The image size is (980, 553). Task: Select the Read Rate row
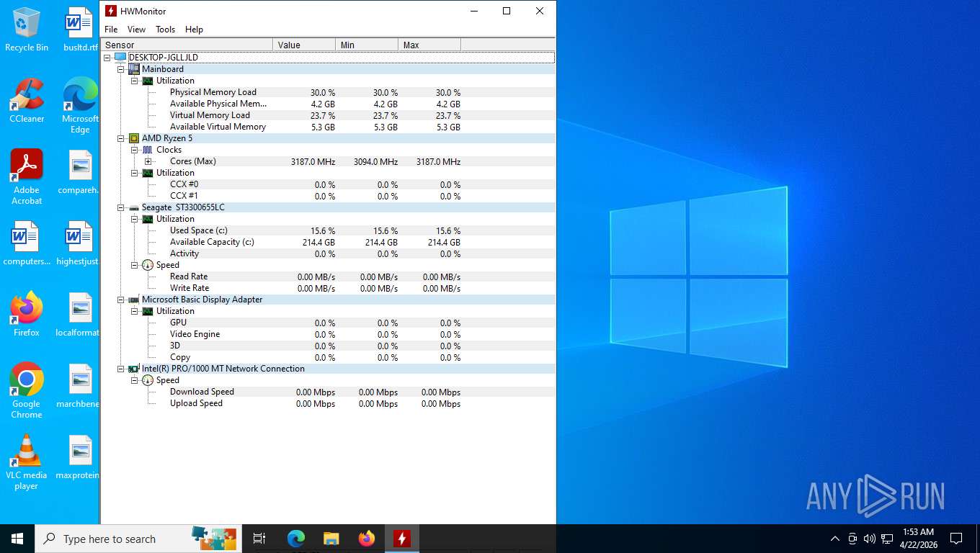pyautogui.click(x=329, y=276)
